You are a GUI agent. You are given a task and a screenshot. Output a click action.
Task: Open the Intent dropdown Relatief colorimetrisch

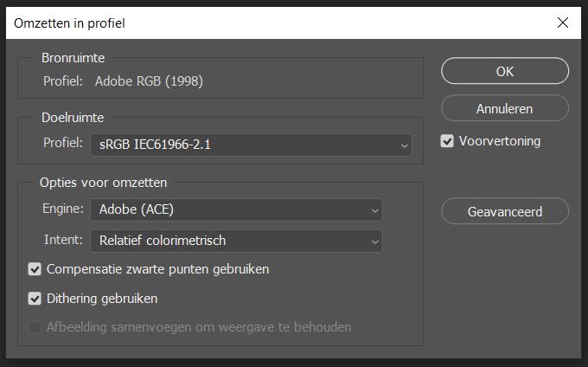pos(236,241)
